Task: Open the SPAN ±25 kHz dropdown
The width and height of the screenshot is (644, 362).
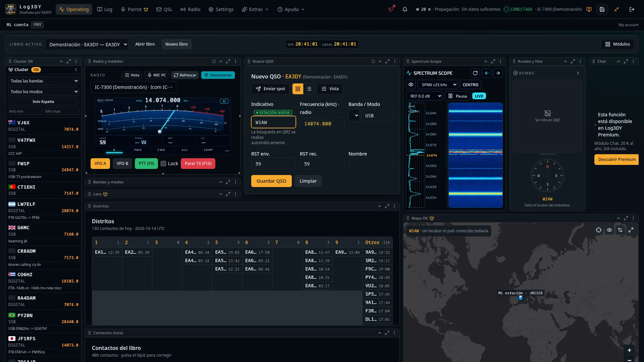Action: click(x=437, y=85)
